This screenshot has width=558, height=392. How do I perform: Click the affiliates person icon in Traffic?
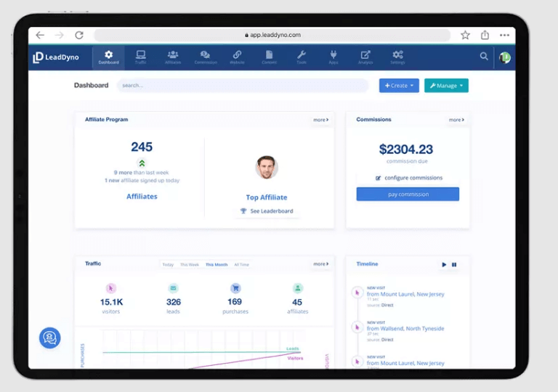pyautogui.click(x=297, y=288)
